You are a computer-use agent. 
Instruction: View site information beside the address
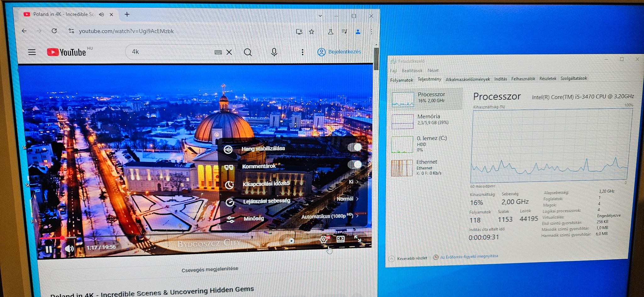pos(71,31)
